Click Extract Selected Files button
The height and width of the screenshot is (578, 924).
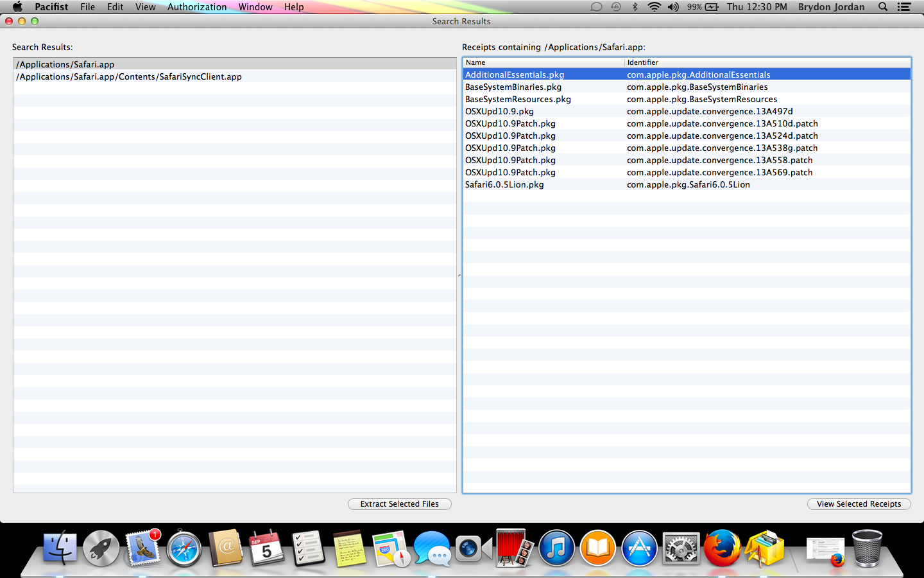click(400, 504)
